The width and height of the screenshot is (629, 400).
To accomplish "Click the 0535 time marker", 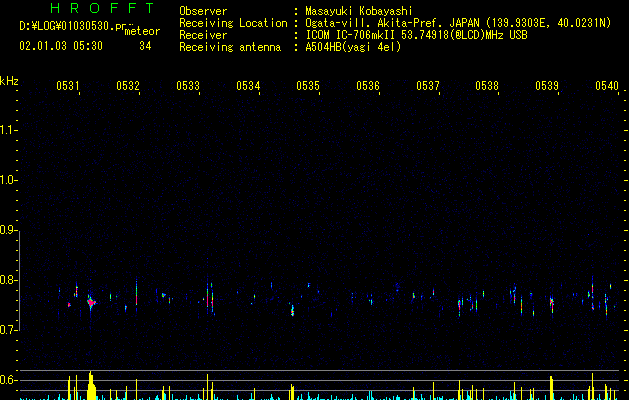I will [x=308, y=86].
